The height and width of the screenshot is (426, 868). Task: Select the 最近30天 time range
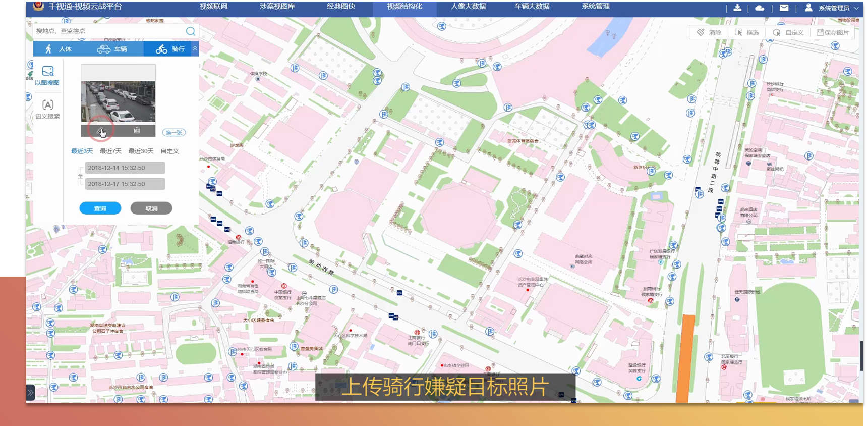click(x=141, y=151)
